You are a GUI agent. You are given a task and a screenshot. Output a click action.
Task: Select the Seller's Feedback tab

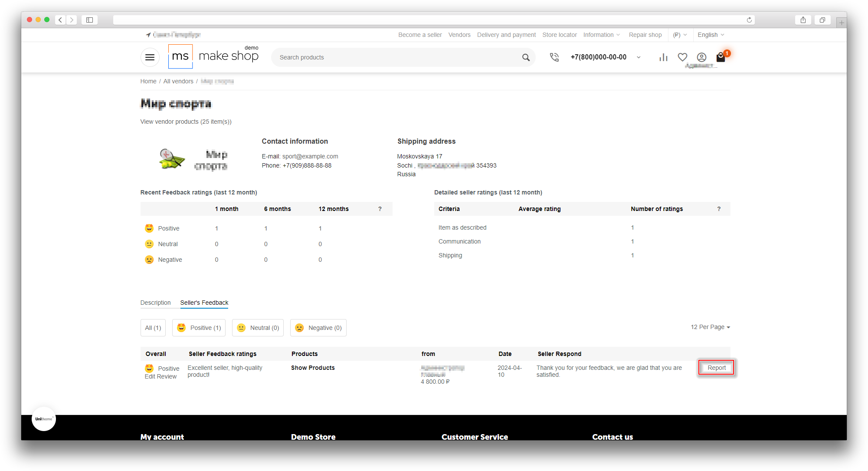click(204, 303)
